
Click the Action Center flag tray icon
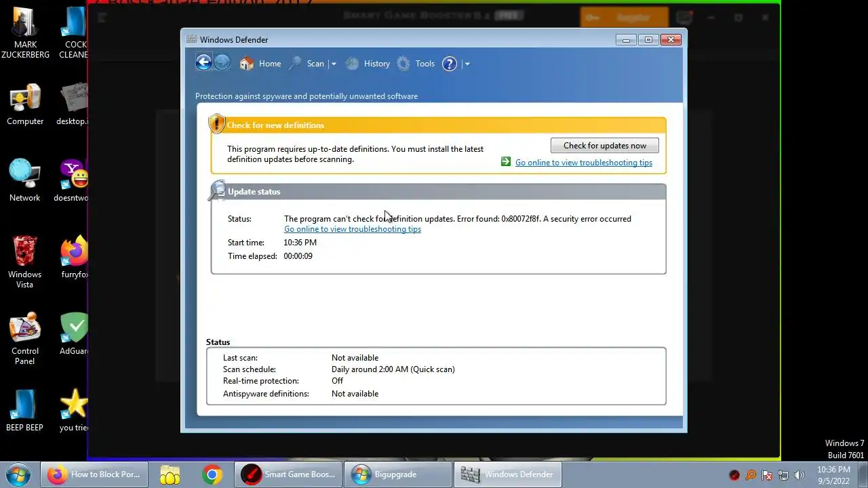[767, 475]
